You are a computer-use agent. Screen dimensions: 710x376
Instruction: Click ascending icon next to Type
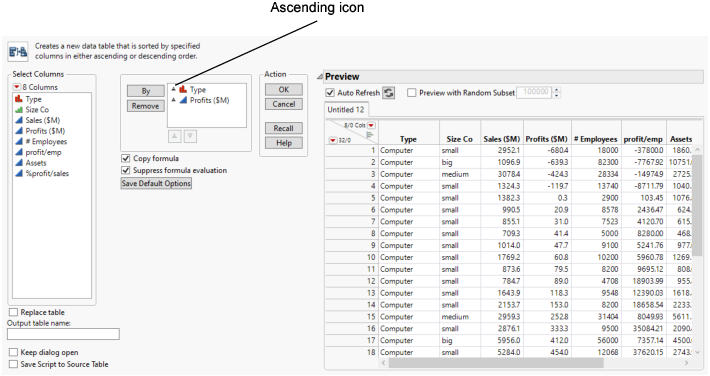click(173, 89)
